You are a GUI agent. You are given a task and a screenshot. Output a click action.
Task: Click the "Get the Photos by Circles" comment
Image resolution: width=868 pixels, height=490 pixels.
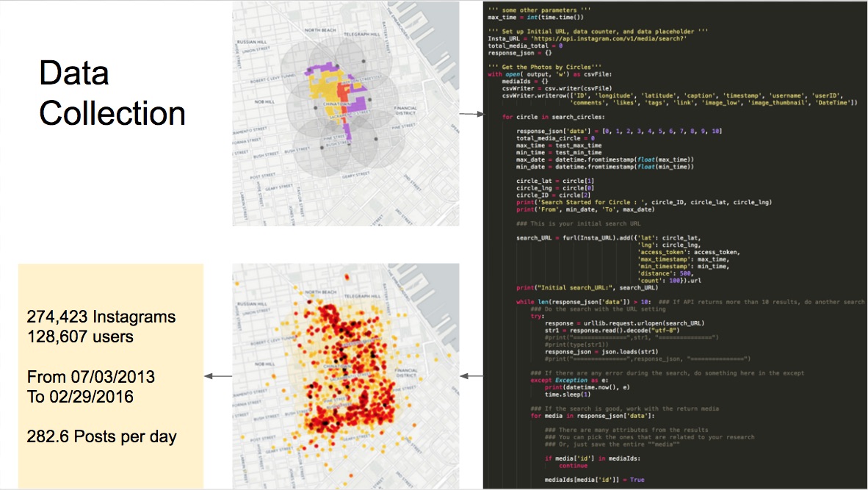point(544,67)
